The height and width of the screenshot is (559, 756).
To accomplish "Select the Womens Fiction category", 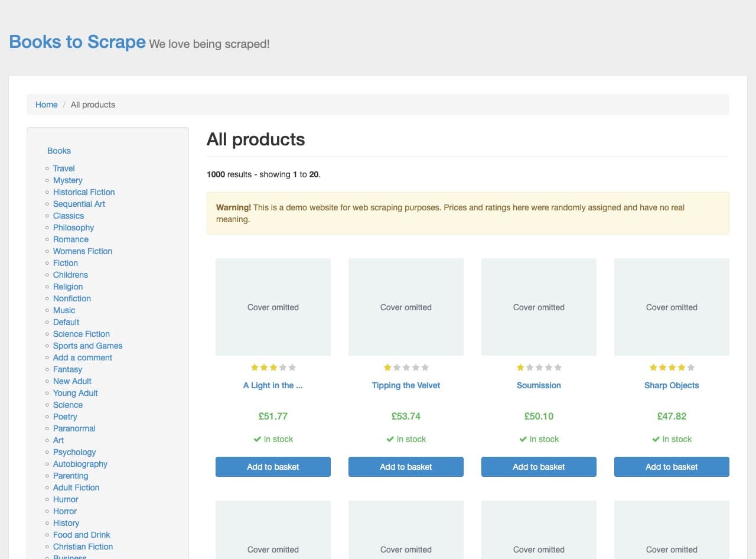I will 83,251.
